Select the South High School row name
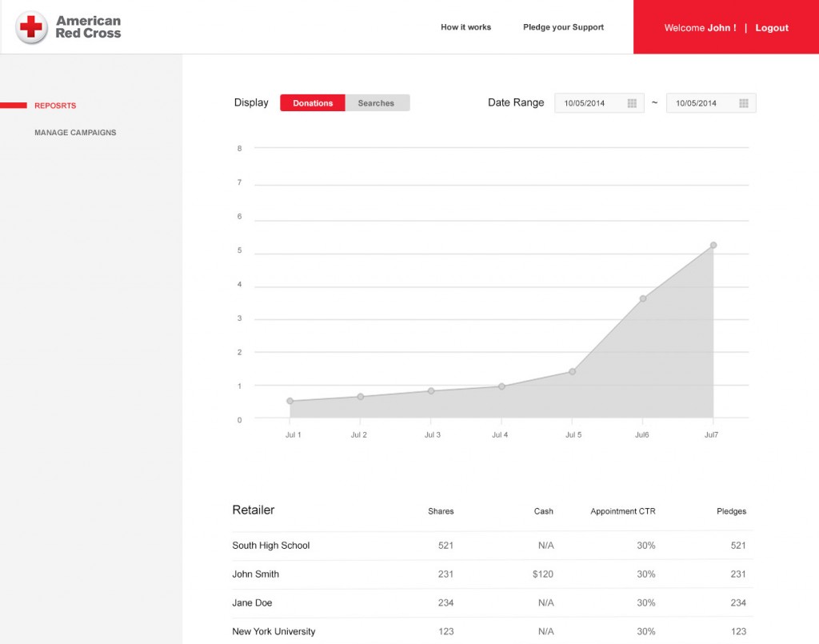 [x=270, y=546]
